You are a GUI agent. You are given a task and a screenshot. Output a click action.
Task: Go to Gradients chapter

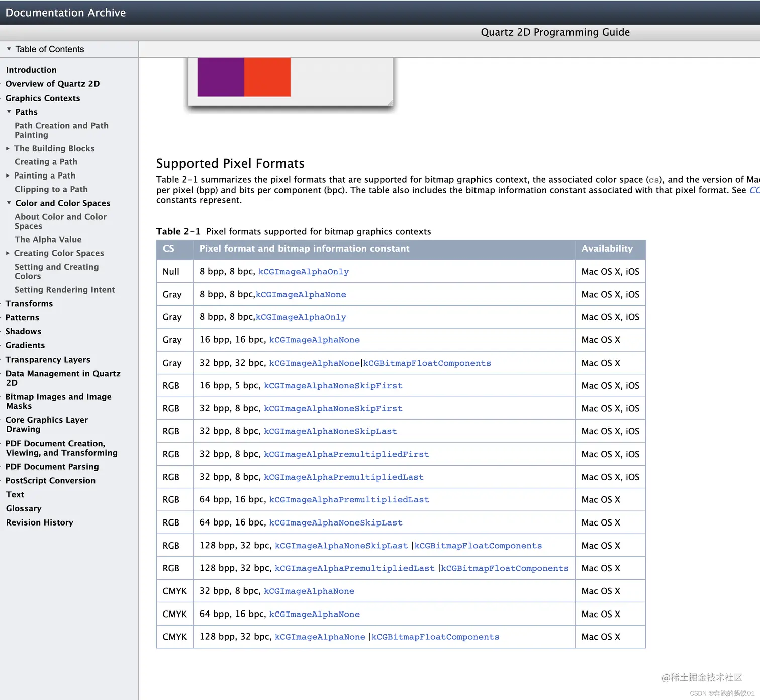[x=25, y=345]
